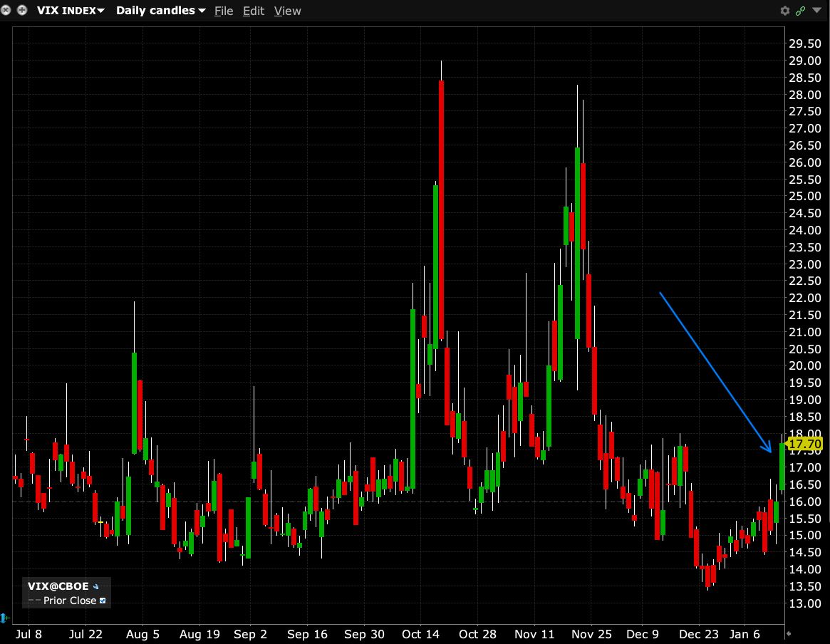Viewport: 830px width, 644px height.
Task: Click the blue vertical resize icon at bottom-left
Action: [x=4, y=618]
